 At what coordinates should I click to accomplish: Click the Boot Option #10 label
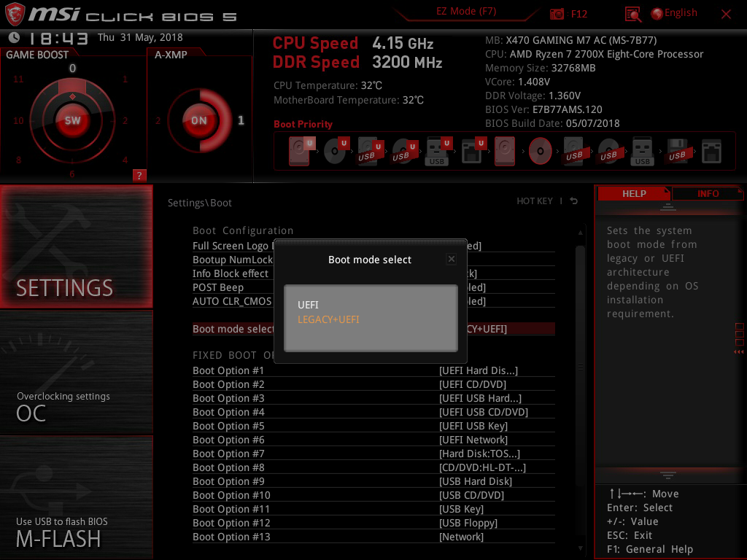point(231,495)
